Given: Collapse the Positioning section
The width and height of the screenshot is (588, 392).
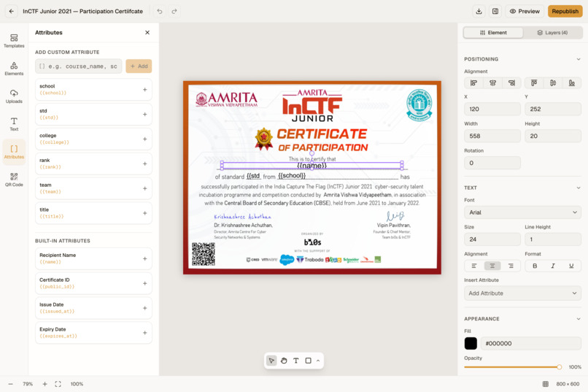Looking at the screenshot, I should tap(579, 59).
